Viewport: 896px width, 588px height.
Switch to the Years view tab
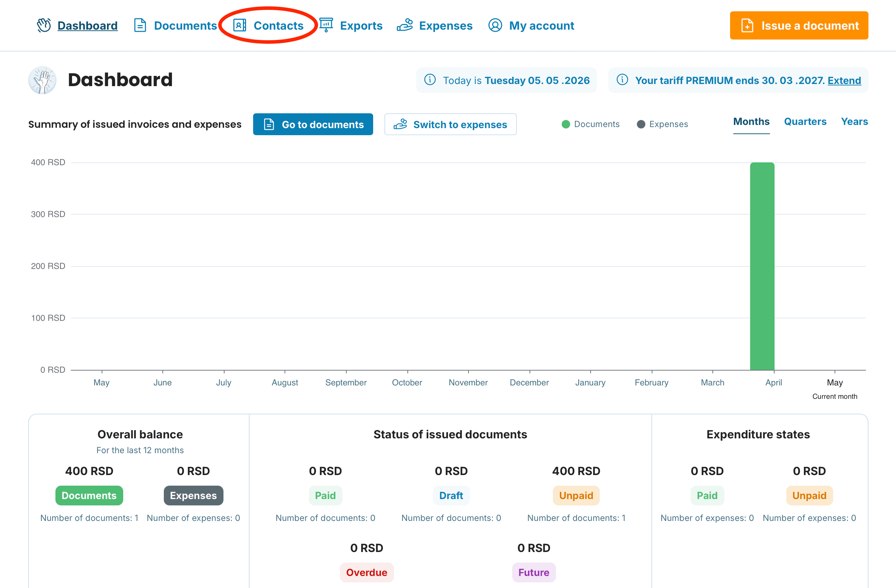[x=854, y=122]
